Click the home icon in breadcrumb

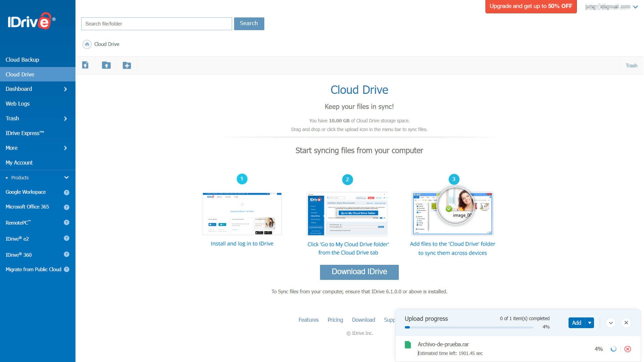87,44
